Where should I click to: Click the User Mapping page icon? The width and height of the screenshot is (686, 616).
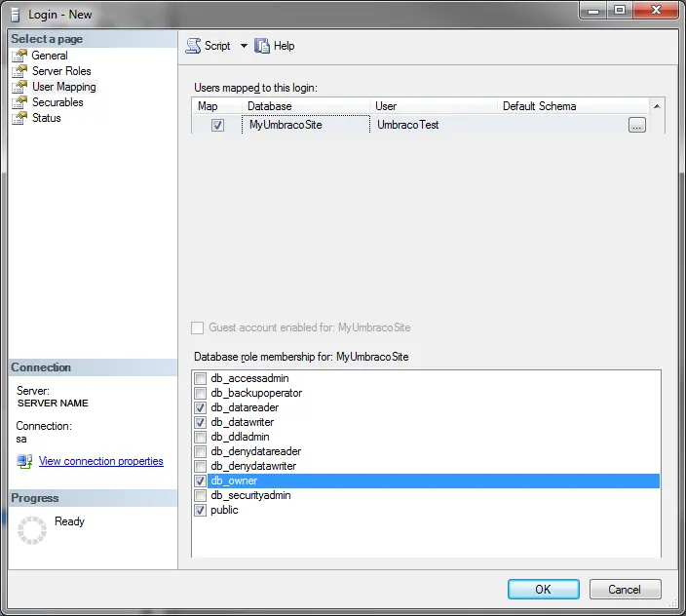(x=19, y=87)
